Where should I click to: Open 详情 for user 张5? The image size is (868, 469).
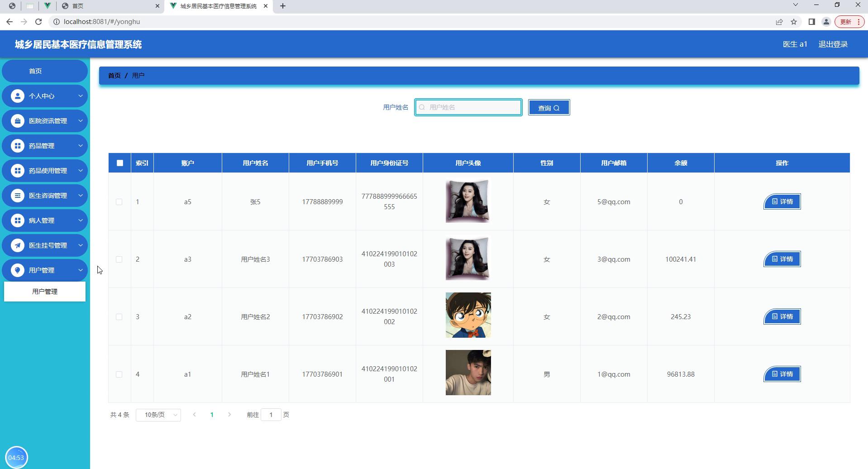pos(782,202)
